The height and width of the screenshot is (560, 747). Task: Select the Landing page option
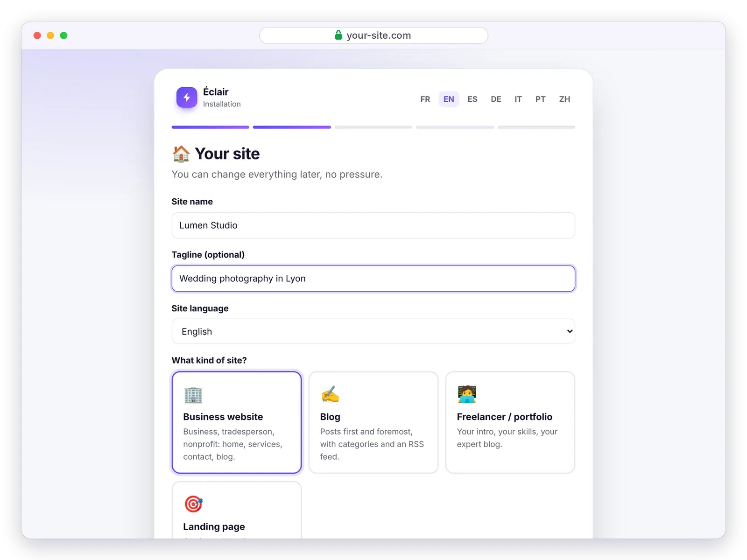[x=237, y=510]
